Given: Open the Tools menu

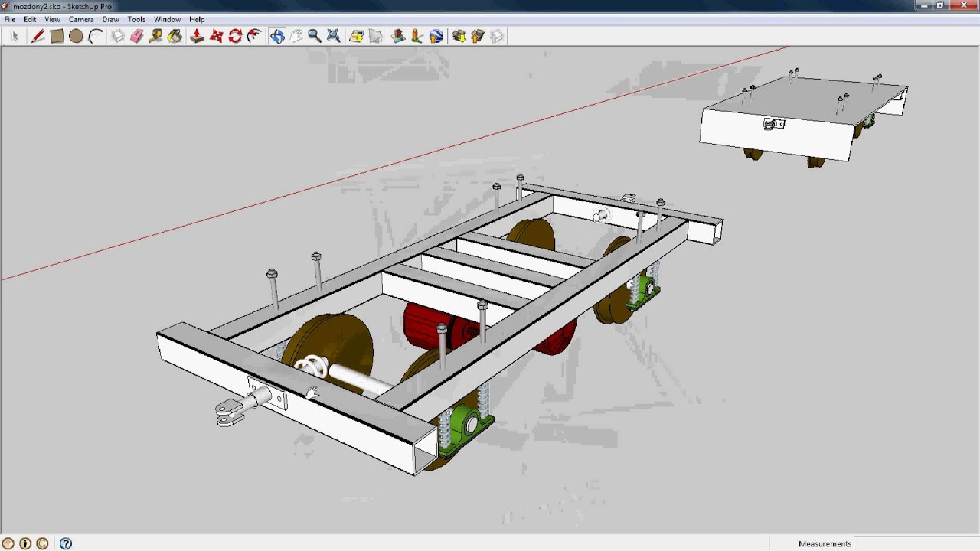Looking at the screenshot, I should tap(136, 19).
